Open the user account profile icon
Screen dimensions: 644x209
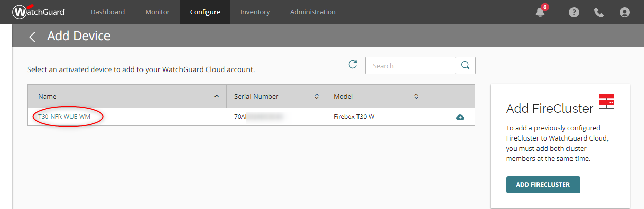pyautogui.click(x=624, y=12)
